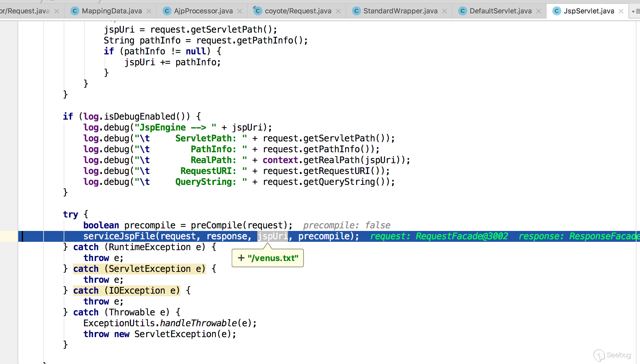Click the class icon on JspServlet.java tab

point(556,11)
